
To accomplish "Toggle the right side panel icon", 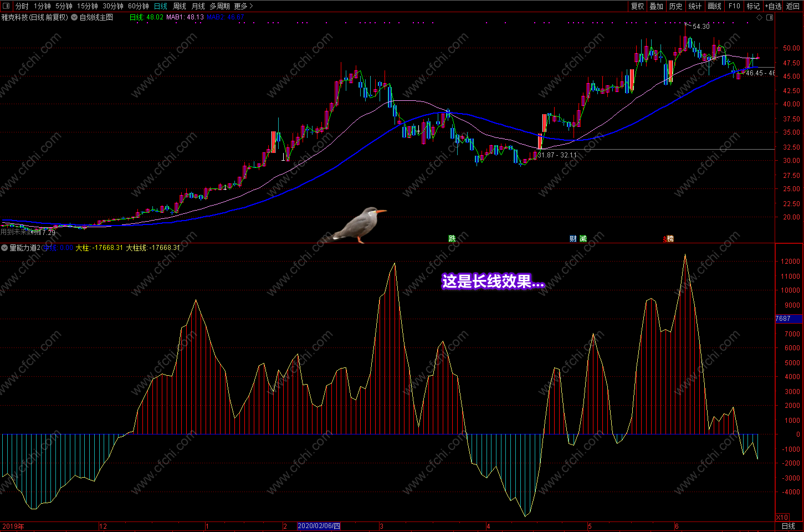I will (770, 17).
